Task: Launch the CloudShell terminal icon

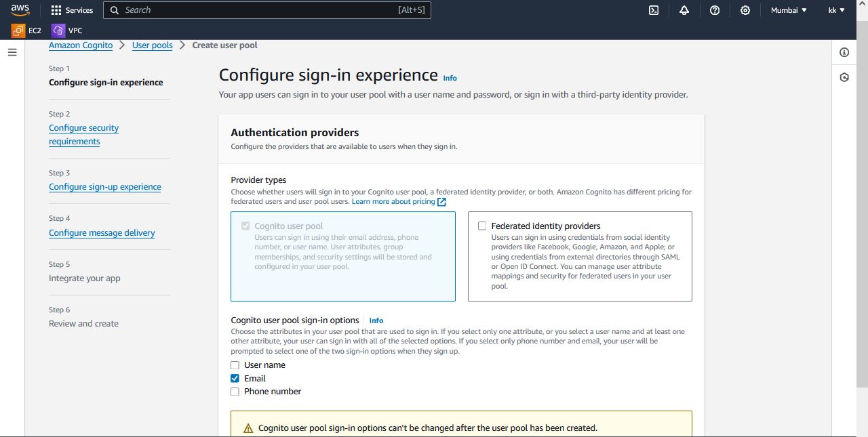Action: [x=654, y=10]
